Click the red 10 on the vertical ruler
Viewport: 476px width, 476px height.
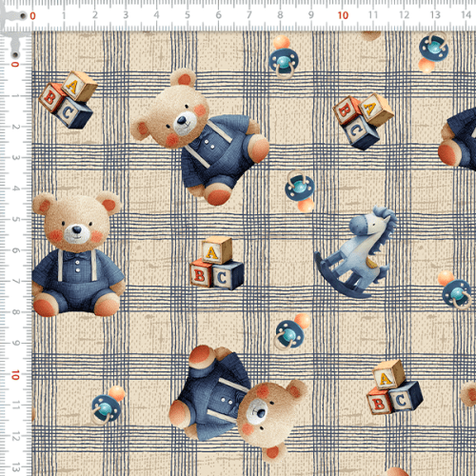[x=15, y=375]
